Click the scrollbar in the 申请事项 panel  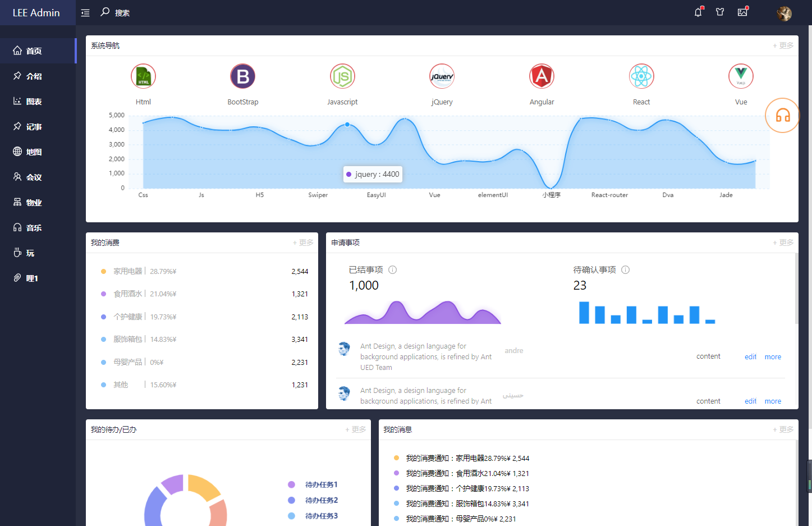(796, 289)
